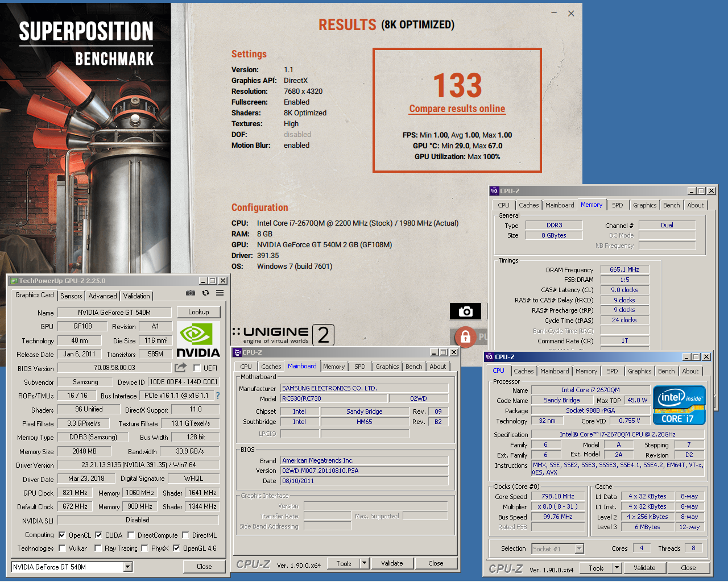Open the Graphics tab in CPU-Z CPU window
The image size is (728, 582).
tap(640, 371)
